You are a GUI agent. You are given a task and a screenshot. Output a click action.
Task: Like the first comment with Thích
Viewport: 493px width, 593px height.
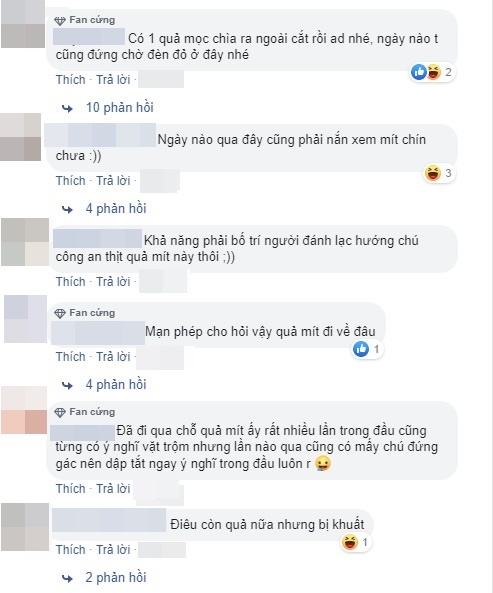coord(71,80)
